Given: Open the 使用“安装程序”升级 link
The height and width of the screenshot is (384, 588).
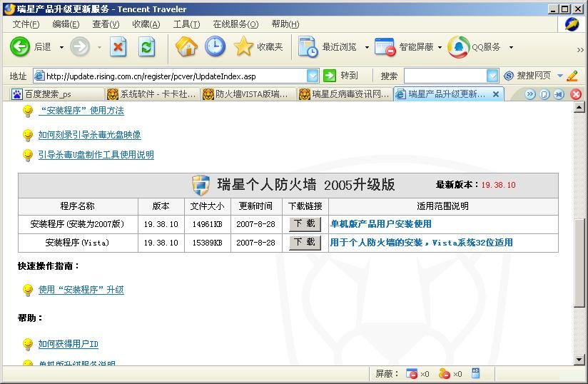Looking at the screenshot, I should 81,290.
